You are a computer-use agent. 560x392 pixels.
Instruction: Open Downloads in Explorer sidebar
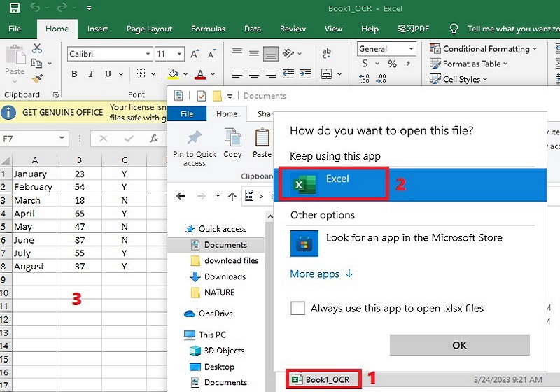(x=225, y=276)
